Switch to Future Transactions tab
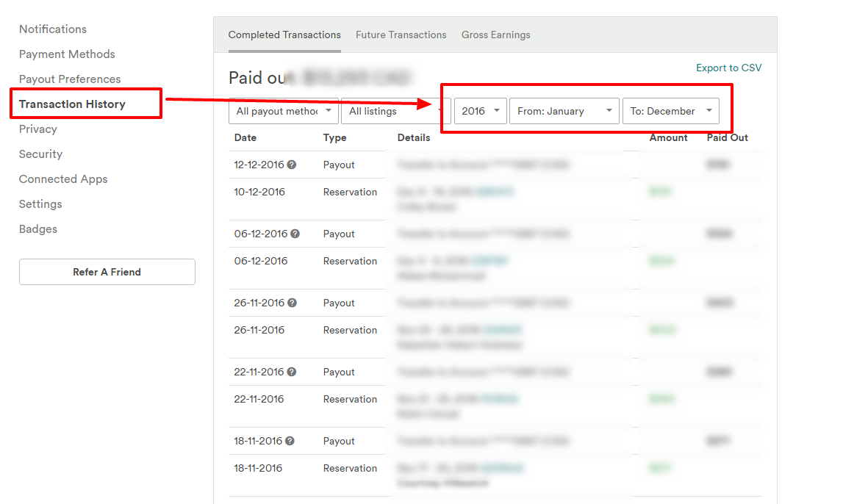Viewport: 843px width, 504px height. 401,35
